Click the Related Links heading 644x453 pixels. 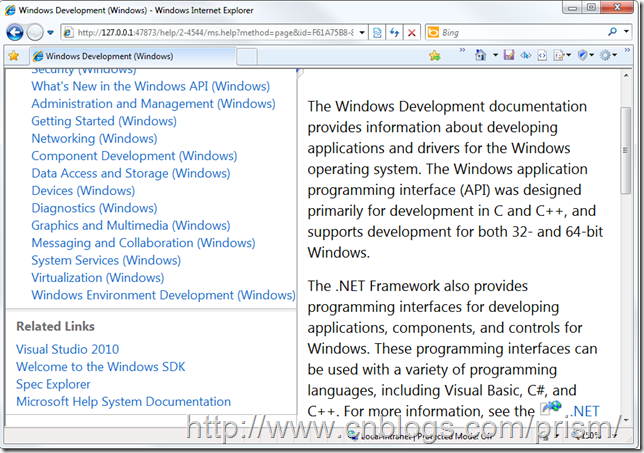[55, 326]
